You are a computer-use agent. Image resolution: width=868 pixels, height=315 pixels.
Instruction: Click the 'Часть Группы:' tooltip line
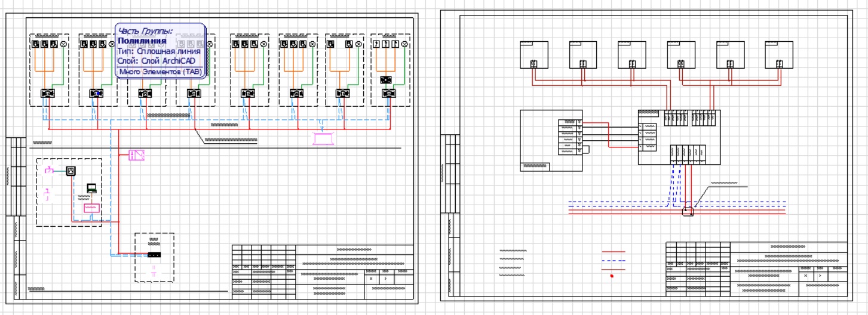click(x=145, y=30)
